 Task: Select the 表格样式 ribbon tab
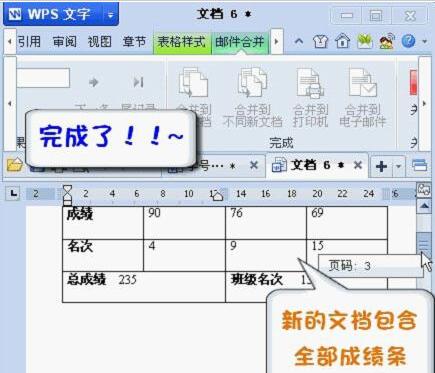point(182,42)
